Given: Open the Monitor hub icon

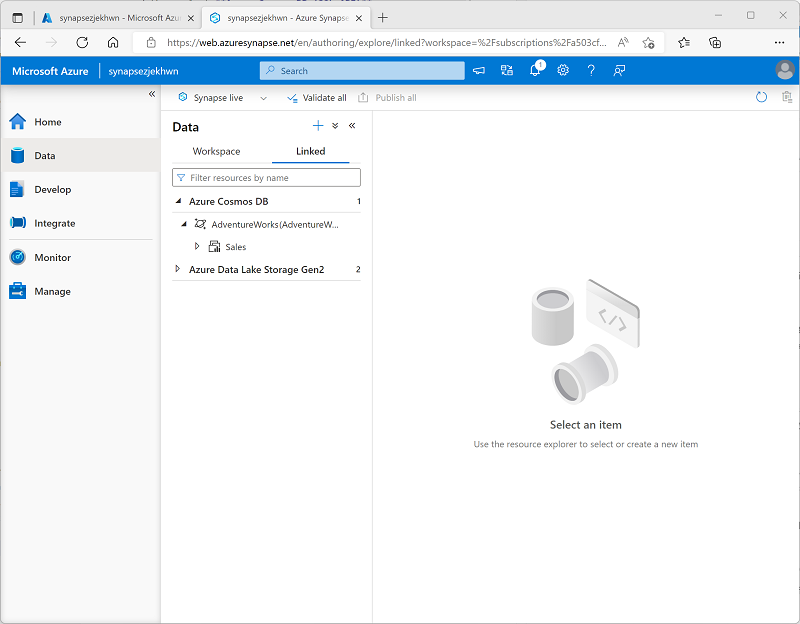Looking at the screenshot, I should point(17,257).
